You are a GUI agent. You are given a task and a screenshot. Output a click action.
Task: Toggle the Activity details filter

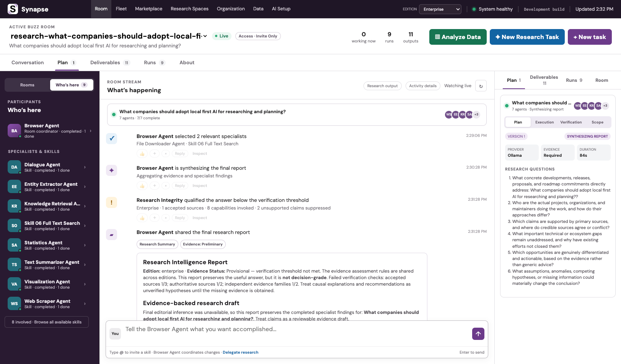point(423,86)
